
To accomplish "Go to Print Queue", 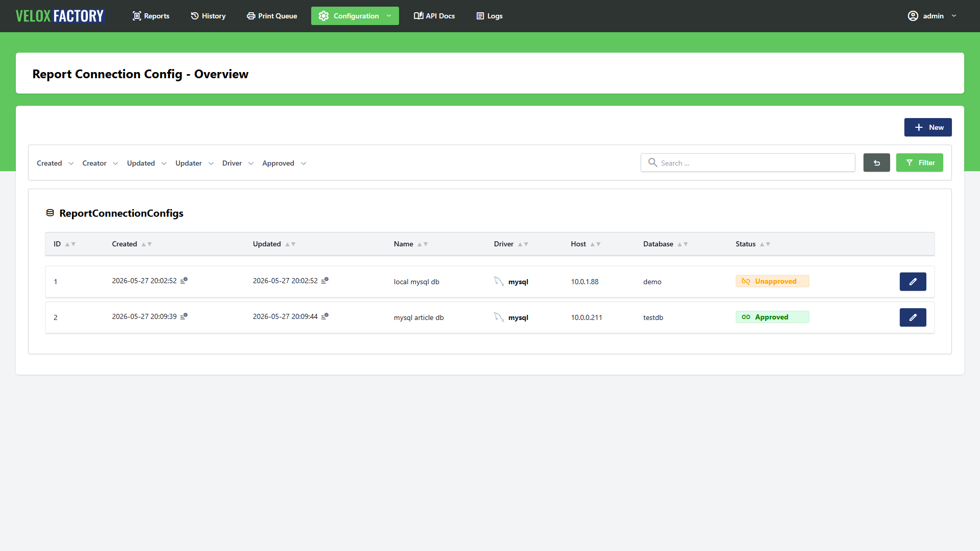I will click(272, 16).
